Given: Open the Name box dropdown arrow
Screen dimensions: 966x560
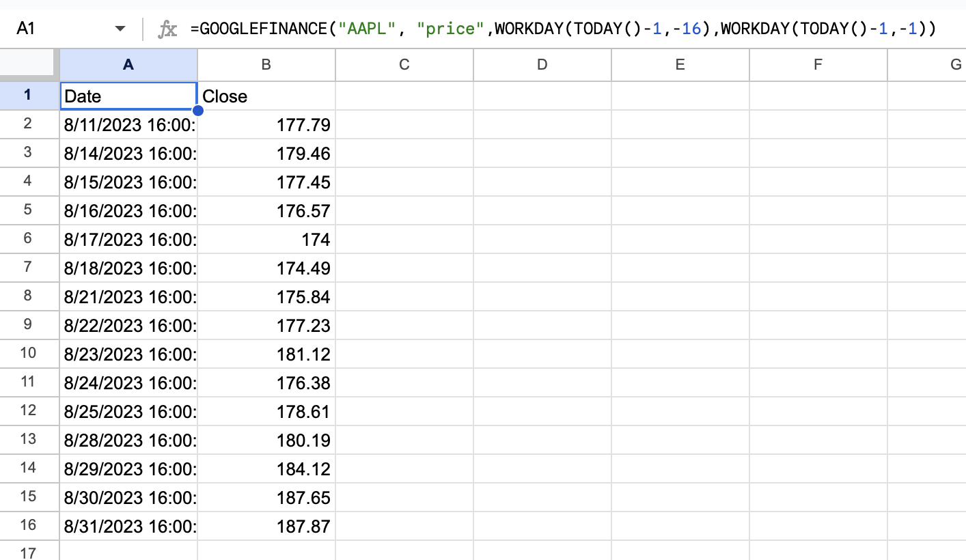Looking at the screenshot, I should click(120, 29).
